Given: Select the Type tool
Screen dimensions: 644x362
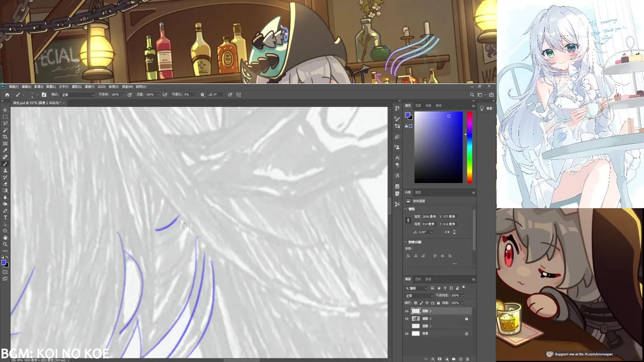Looking at the screenshot, I should (6, 218).
